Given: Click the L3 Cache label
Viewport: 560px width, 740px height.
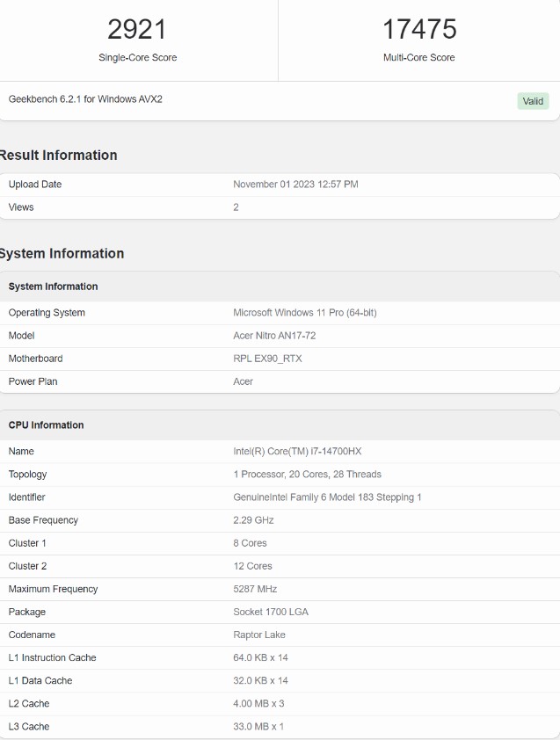Looking at the screenshot, I should tap(29, 727).
